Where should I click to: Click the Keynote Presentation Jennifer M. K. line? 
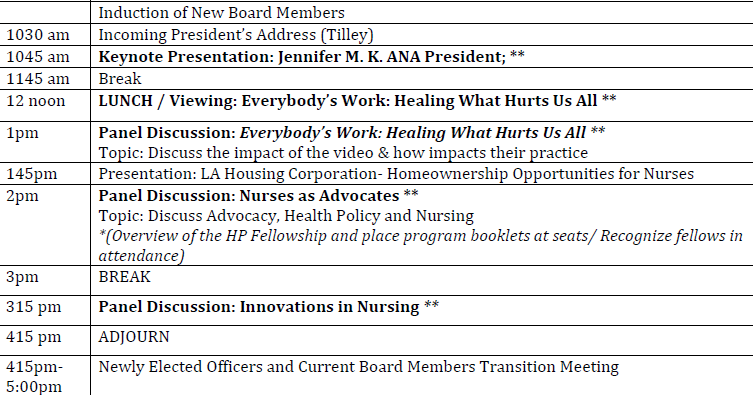(311, 57)
